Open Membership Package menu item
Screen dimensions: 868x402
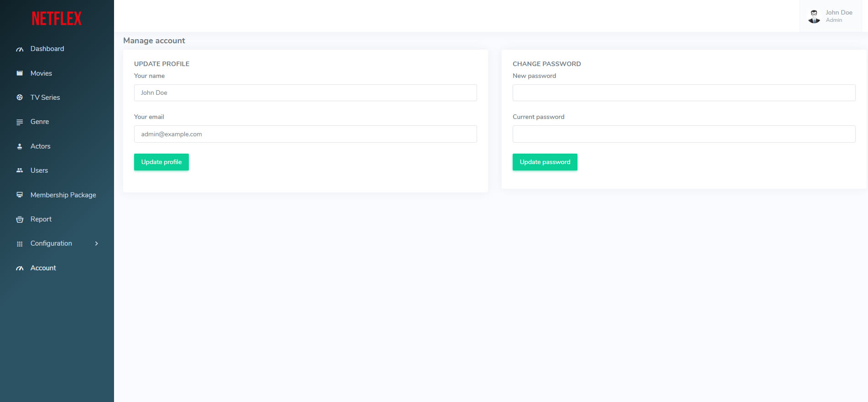(x=57, y=195)
